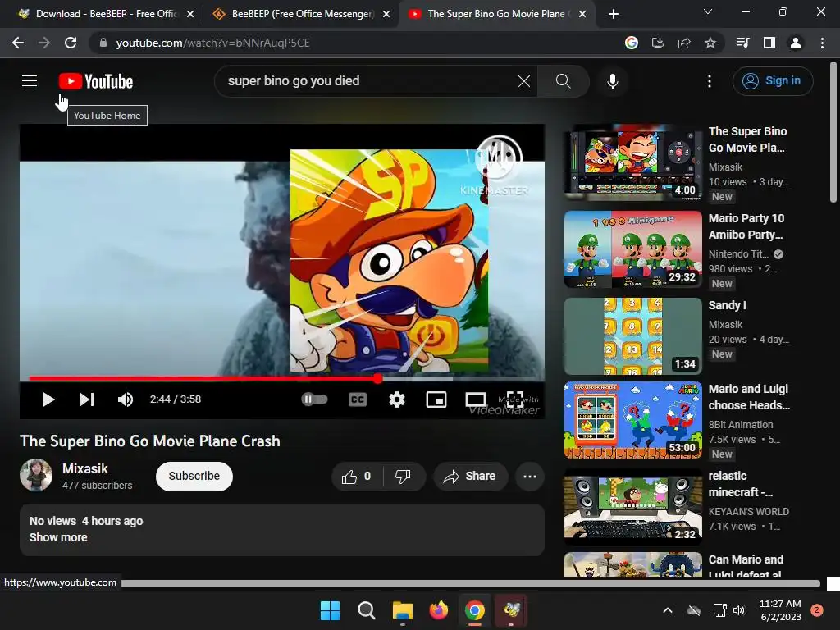Subscribe to Mixasik channel
This screenshot has height=630, width=840.
coord(194,477)
